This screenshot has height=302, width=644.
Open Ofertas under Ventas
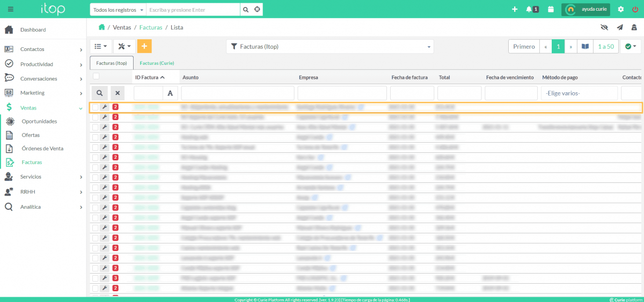(31, 135)
